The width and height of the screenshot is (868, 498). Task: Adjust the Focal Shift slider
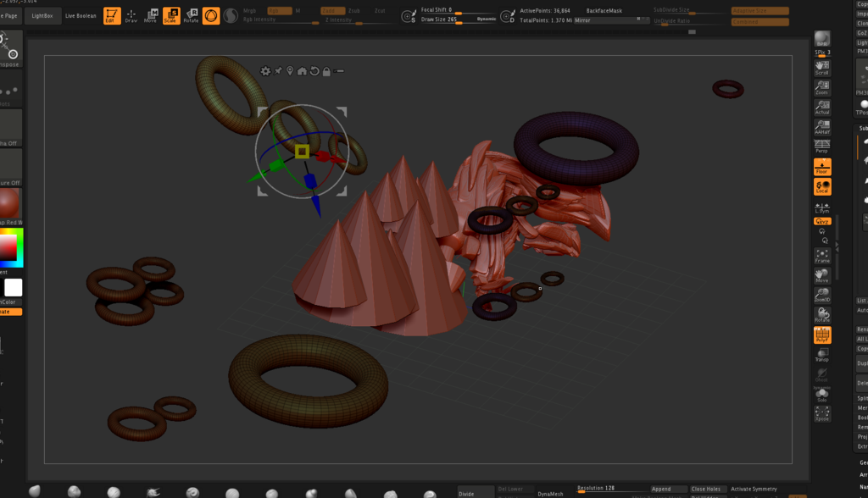click(458, 10)
